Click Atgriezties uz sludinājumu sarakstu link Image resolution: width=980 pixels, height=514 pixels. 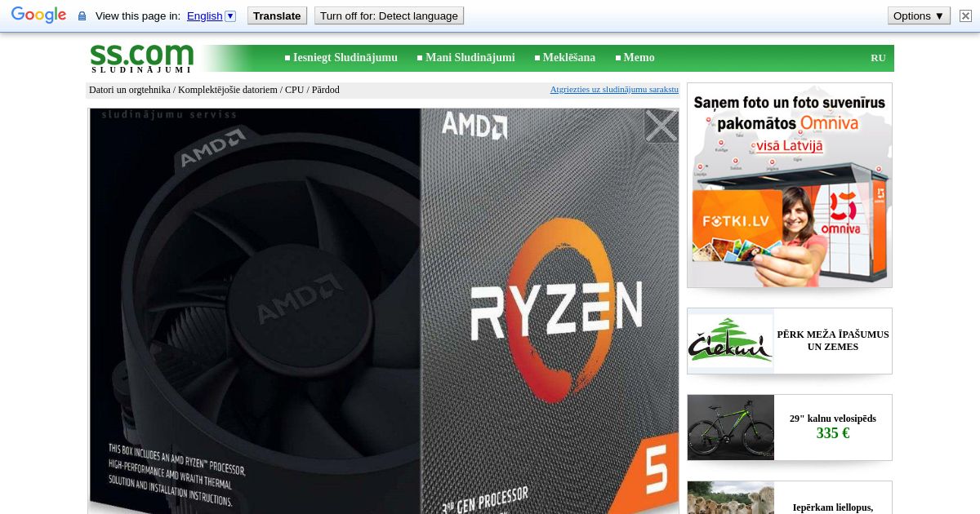[614, 89]
